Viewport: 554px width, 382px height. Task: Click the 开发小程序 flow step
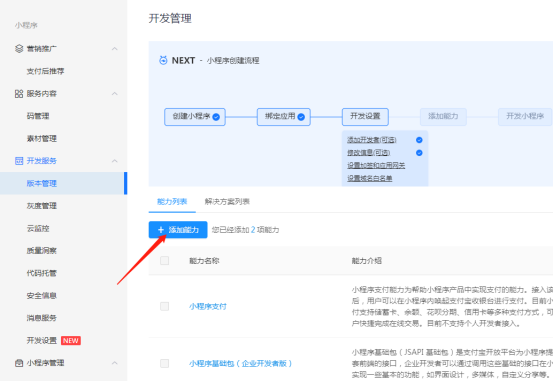525,117
